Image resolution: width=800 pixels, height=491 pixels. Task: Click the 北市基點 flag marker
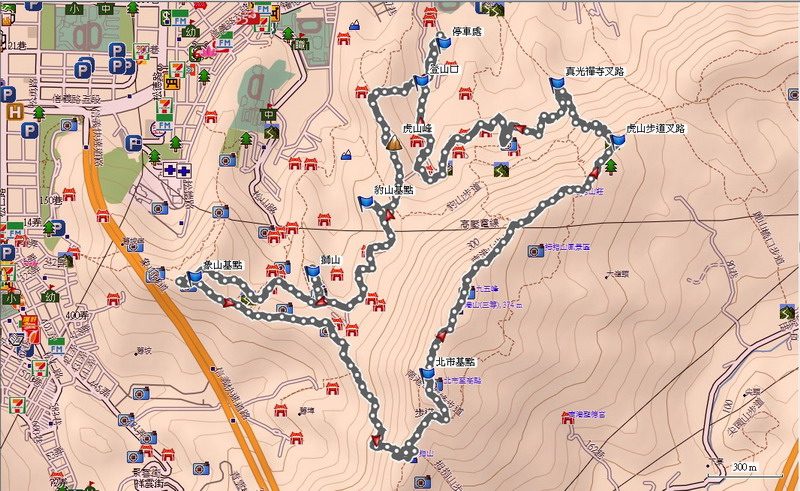tap(429, 375)
